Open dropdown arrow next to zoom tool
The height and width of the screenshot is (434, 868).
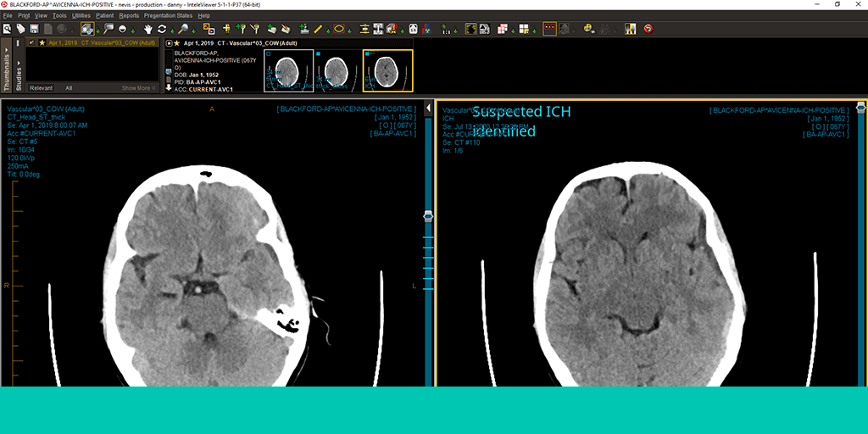click(x=194, y=31)
